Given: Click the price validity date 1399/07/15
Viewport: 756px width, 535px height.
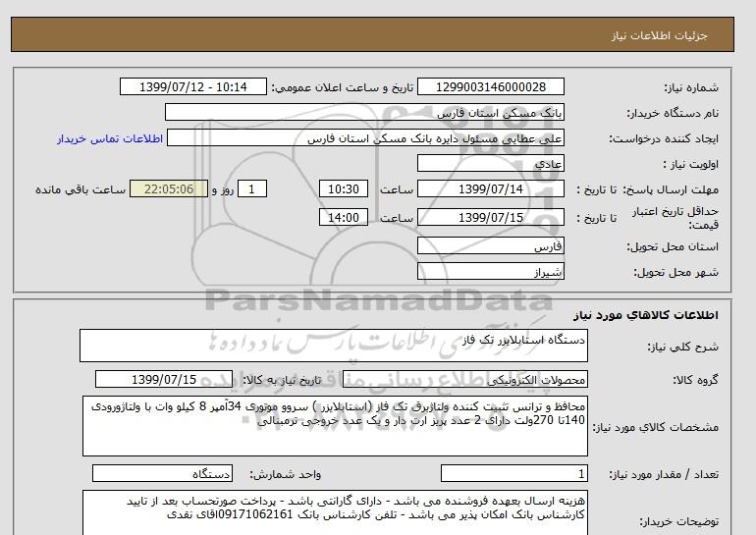Looking at the screenshot, I should (490, 218).
